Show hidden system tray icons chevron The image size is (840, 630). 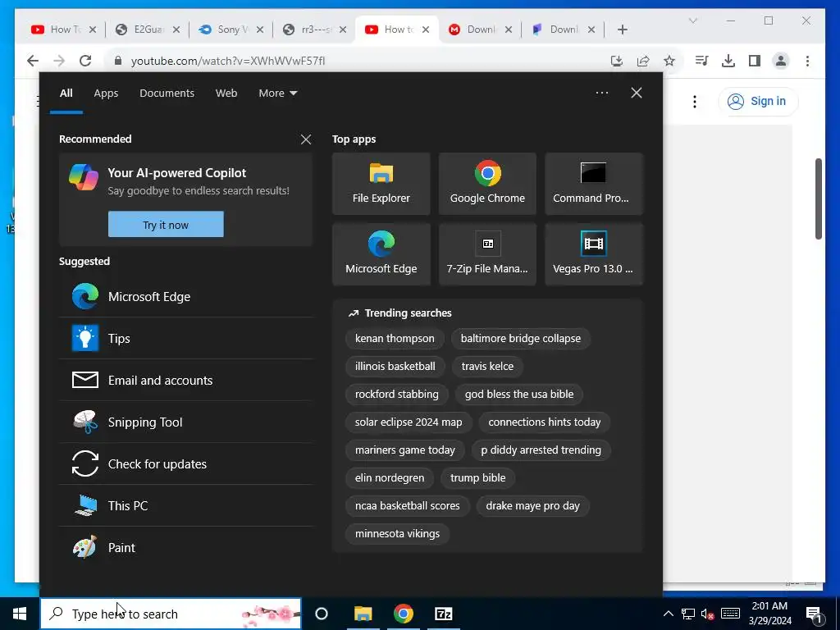point(668,614)
